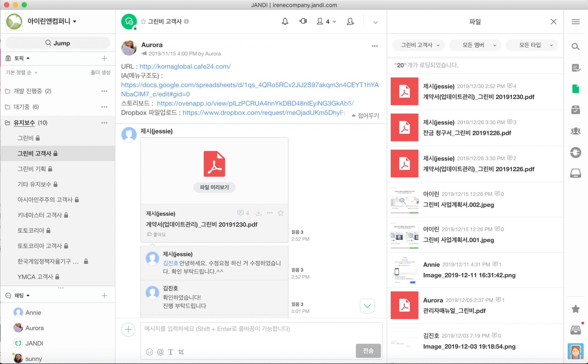Viewport: 588px width, 364px height.
Task: Open the 개발 진행중 folder
Action: [28, 91]
